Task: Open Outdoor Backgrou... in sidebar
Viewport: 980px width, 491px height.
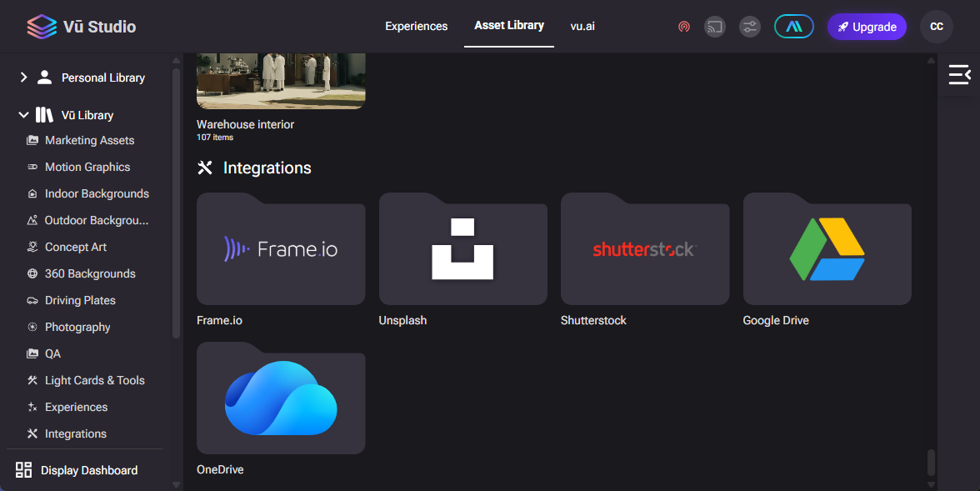Action: pyautogui.click(x=97, y=220)
